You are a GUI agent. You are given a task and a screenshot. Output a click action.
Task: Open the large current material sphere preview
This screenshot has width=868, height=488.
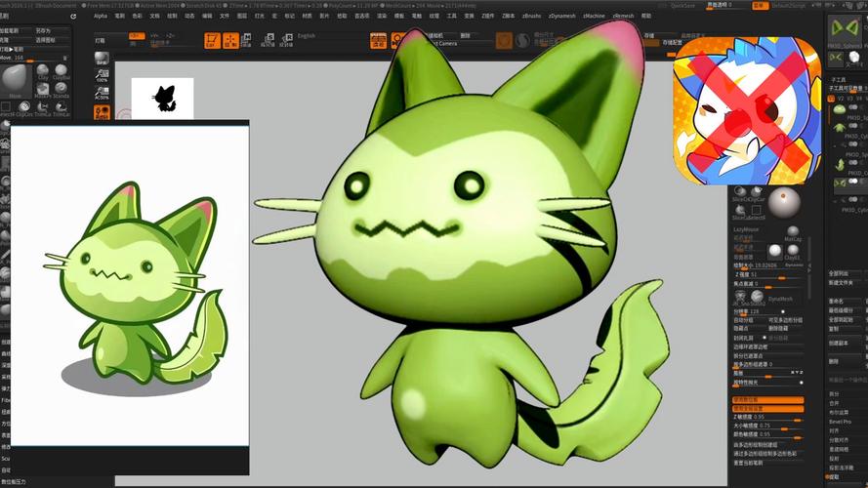tap(783, 202)
